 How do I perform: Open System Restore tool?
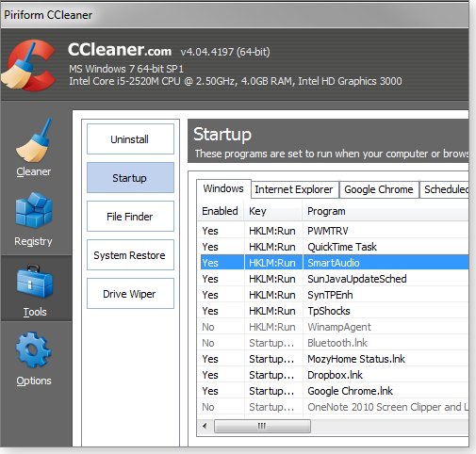coord(130,255)
